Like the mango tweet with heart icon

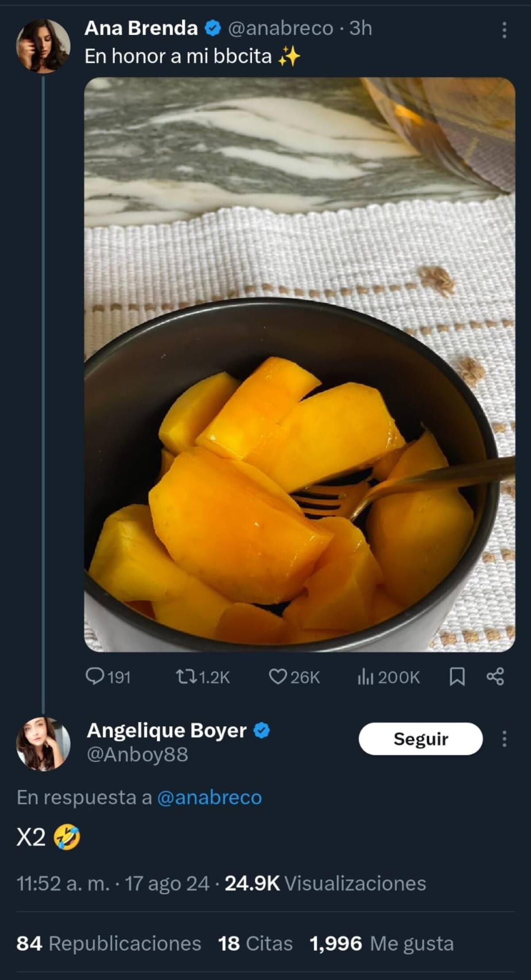pyautogui.click(x=278, y=676)
